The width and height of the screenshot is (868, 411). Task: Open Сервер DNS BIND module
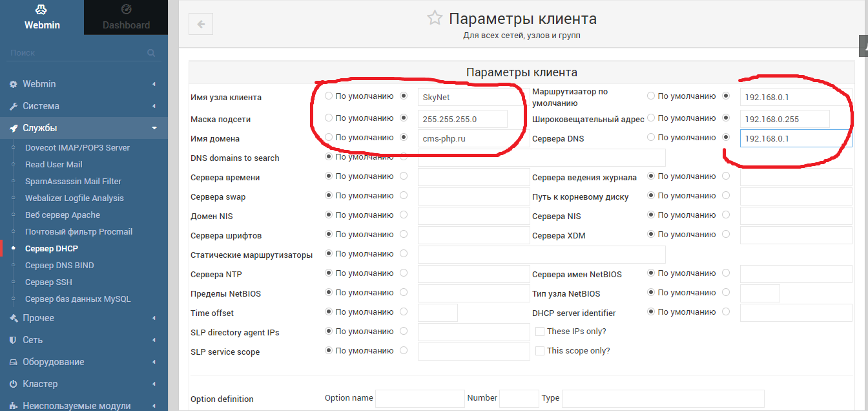click(59, 266)
